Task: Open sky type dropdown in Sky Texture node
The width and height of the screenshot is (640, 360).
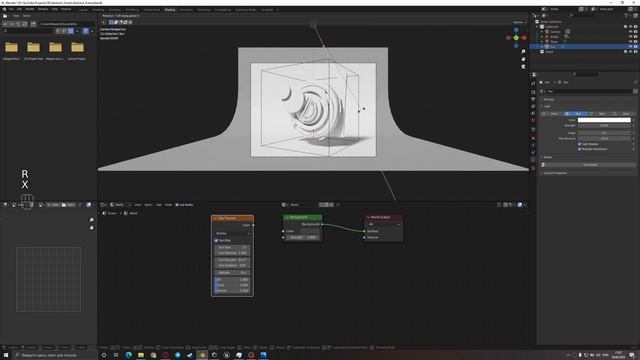Action: [232, 233]
